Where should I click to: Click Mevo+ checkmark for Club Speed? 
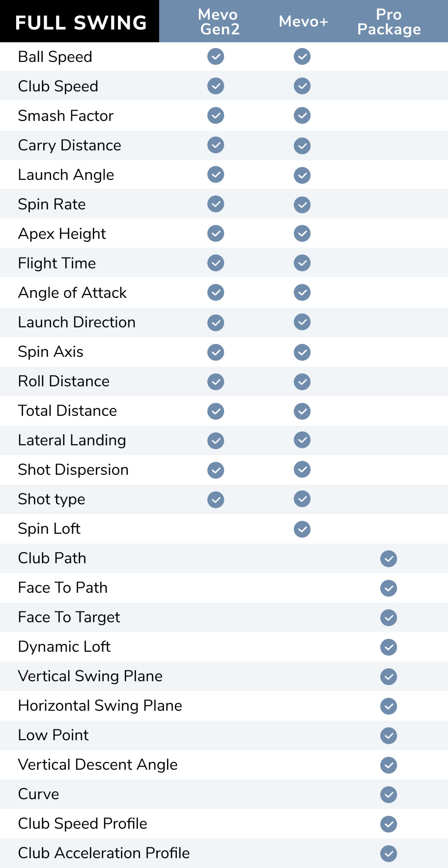[x=302, y=86]
